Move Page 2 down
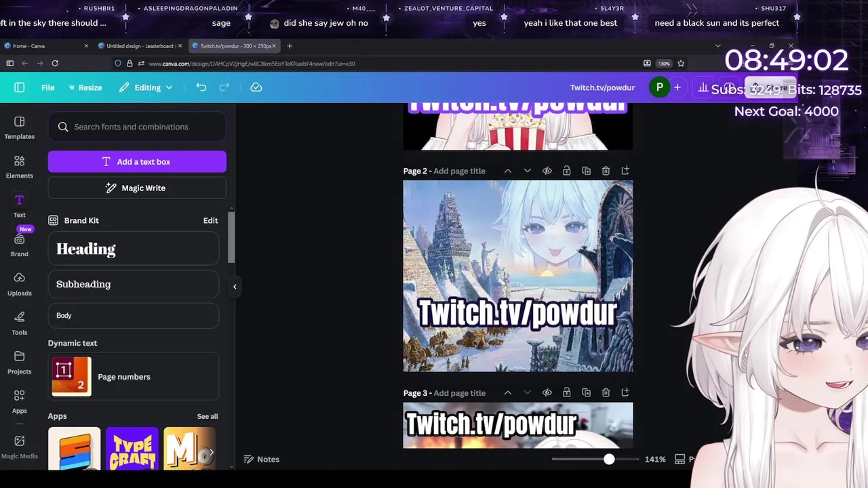The width and height of the screenshot is (868, 488). coord(527,171)
